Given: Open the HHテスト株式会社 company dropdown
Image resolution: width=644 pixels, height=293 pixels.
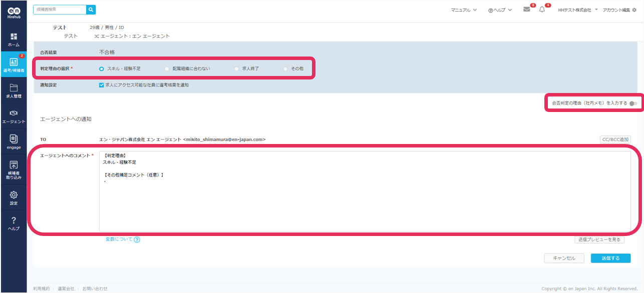Looking at the screenshot, I should 578,10.
